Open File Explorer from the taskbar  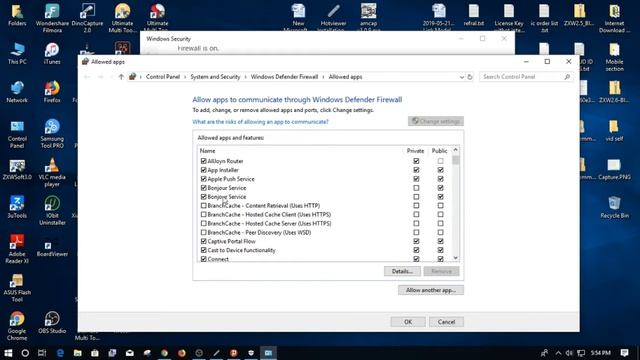pyautogui.click(x=78, y=353)
